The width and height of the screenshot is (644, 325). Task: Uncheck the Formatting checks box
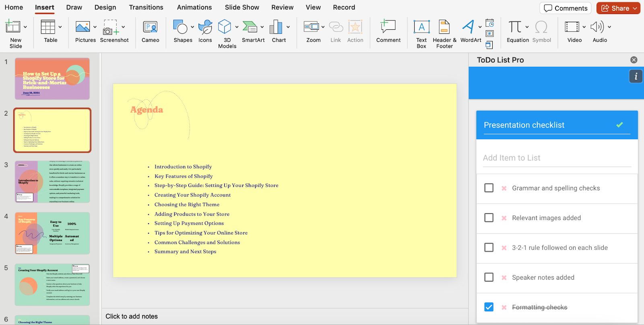pos(489,307)
